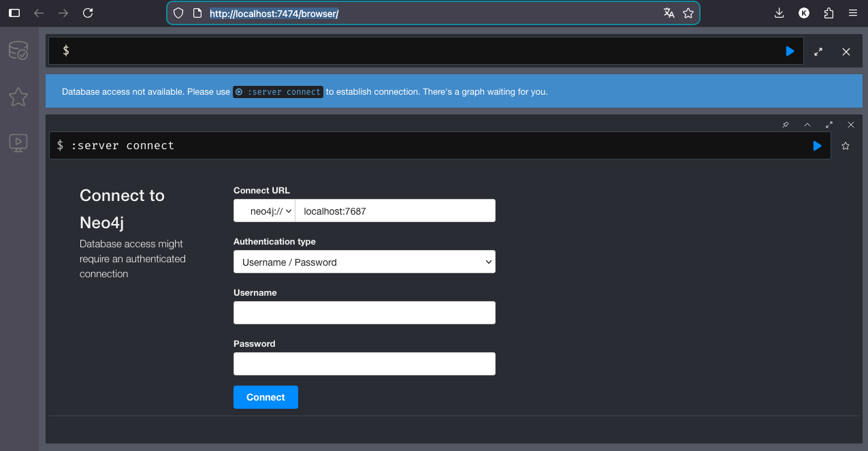The image size is (868, 451).
Task: Click the Connect button
Action: [x=266, y=397]
